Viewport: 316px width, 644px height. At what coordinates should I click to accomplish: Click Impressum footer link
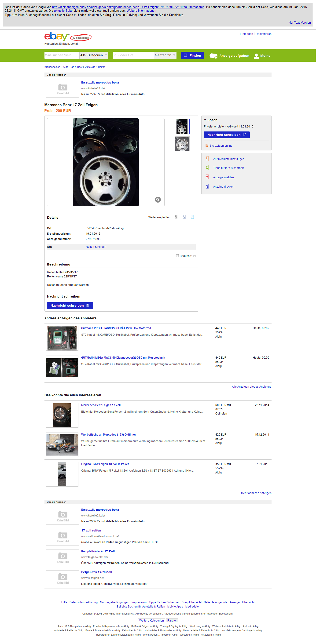tap(139, 602)
